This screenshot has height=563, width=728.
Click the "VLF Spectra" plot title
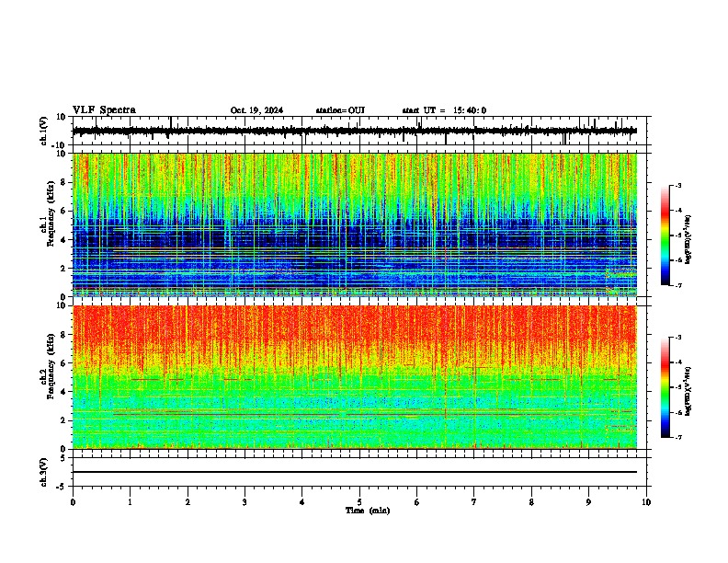click(104, 110)
